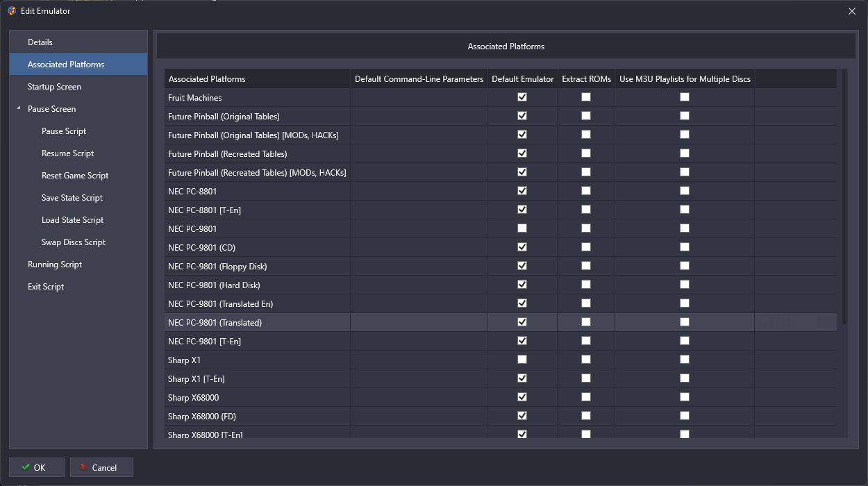Toggle M3U Playlists for NEC PC-9801 (CD)

685,247
